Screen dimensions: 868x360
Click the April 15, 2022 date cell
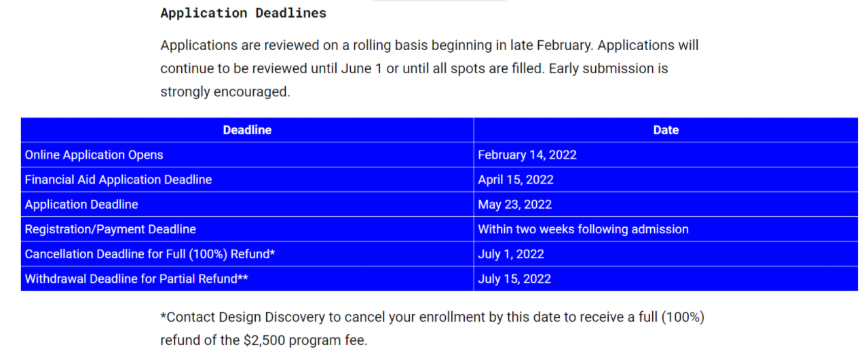pyautogui.click(x=516, y=180)
